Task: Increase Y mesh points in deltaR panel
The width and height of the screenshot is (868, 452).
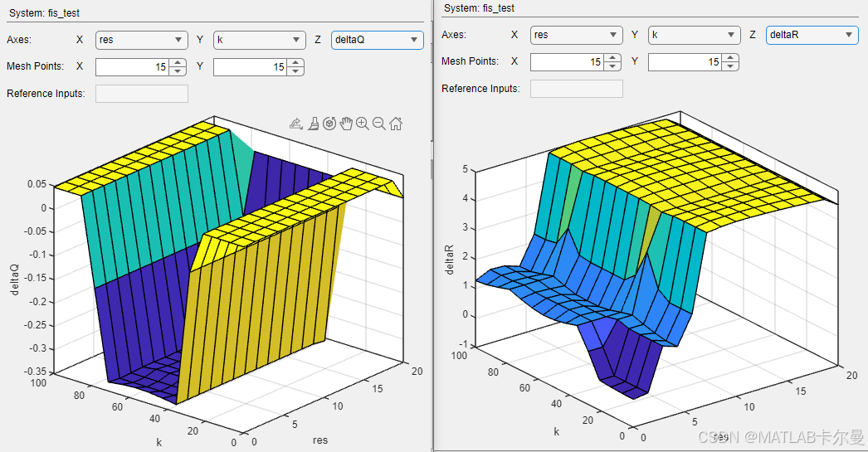Action: [x=730, y=58]
